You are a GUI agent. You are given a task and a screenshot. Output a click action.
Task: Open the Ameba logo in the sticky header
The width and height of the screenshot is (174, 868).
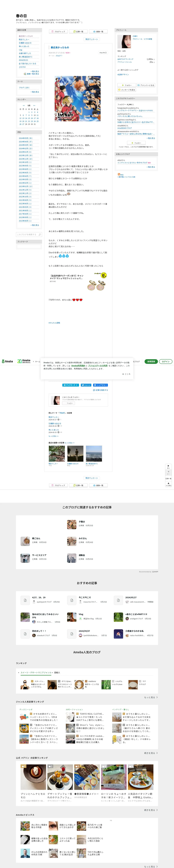(7, 361)
